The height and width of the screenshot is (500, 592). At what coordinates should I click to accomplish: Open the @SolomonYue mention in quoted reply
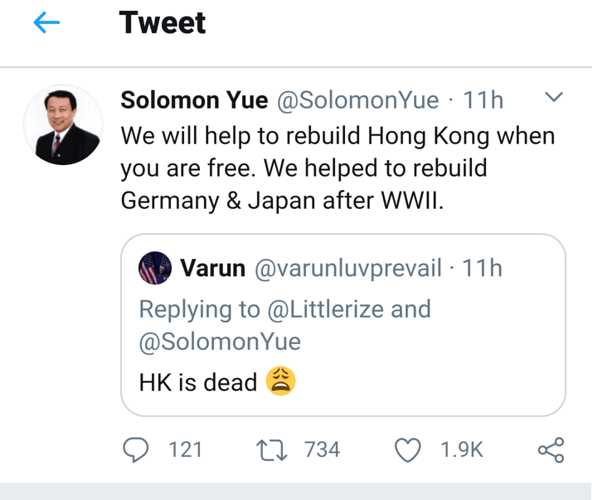click(220, 342)
